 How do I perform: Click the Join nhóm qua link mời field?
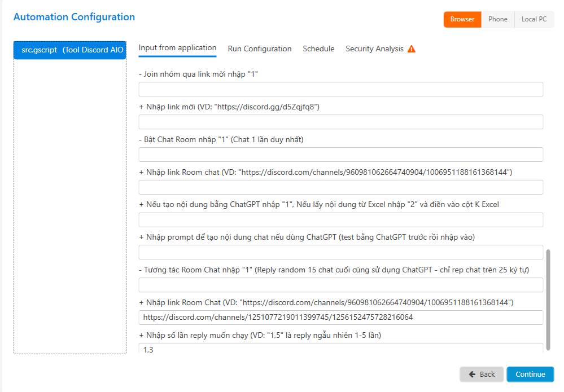click(x=340, y=89)
